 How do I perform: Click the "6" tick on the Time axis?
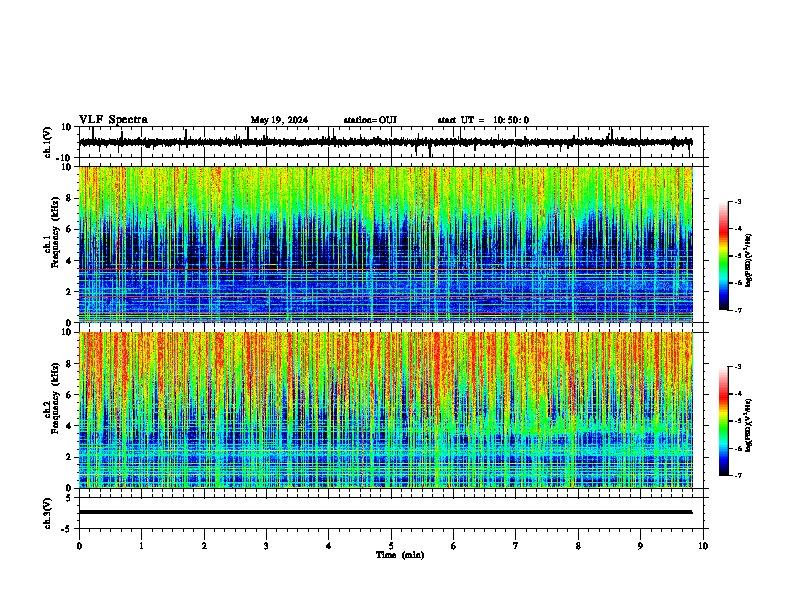pos(454,546)
